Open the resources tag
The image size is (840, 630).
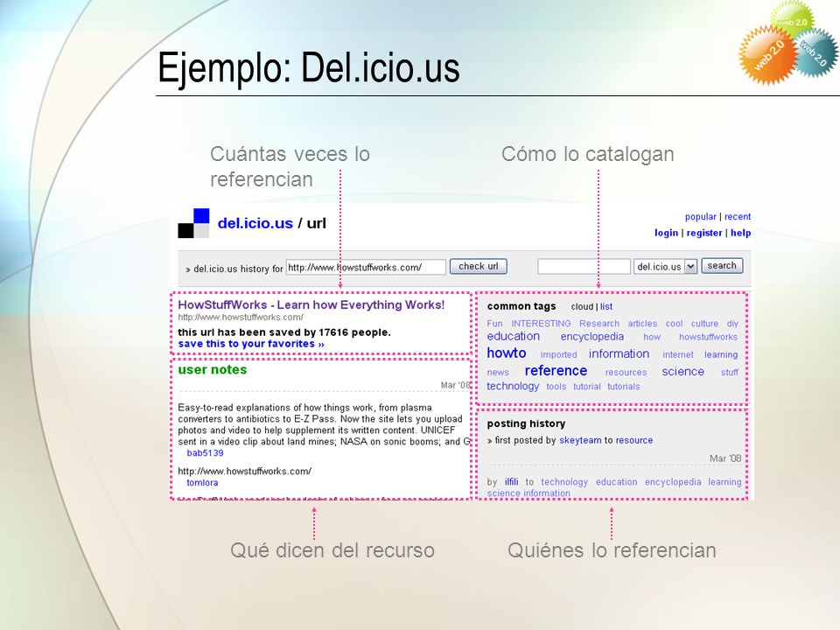pos(626,373)
